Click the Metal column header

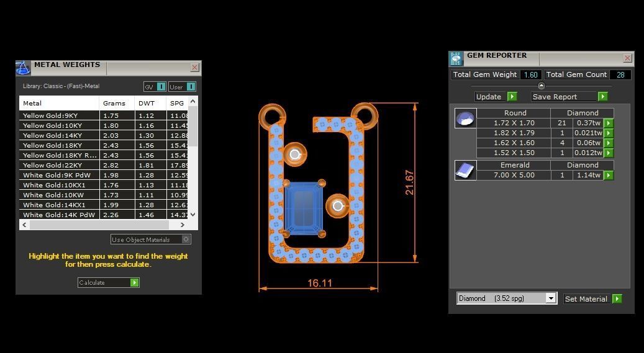[x=59, y=103]
